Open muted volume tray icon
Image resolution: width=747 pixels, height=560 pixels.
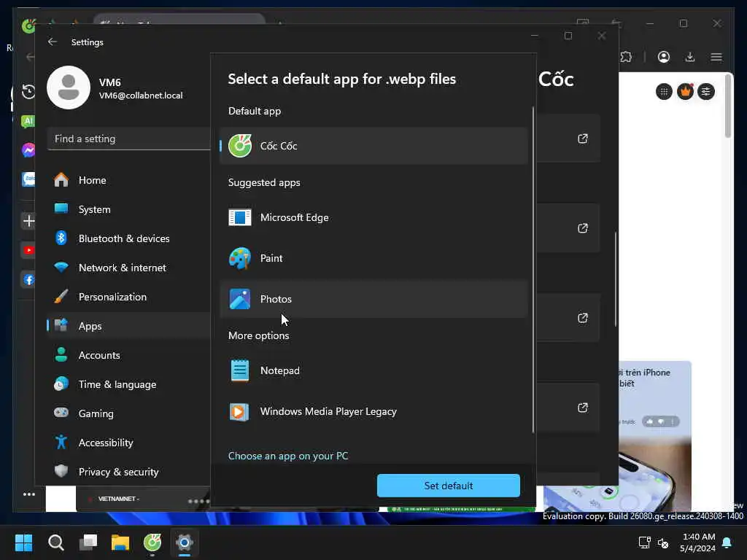tap(663, 542)
